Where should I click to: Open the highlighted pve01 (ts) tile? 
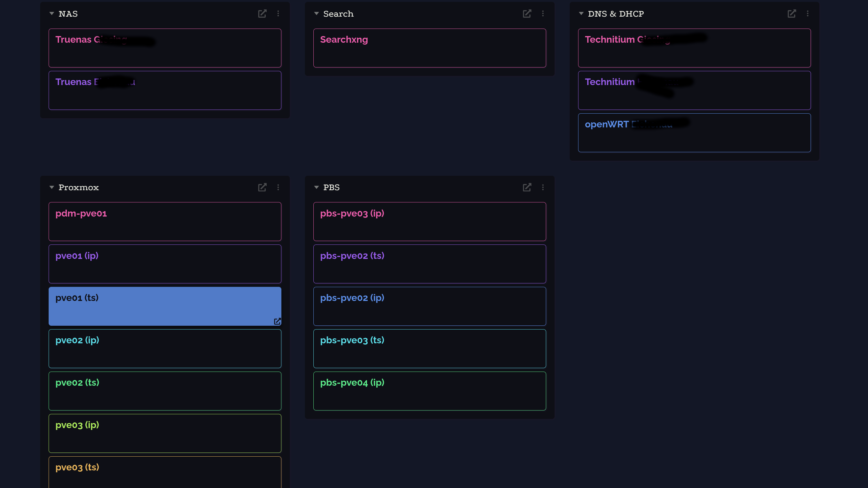(165, 306)
